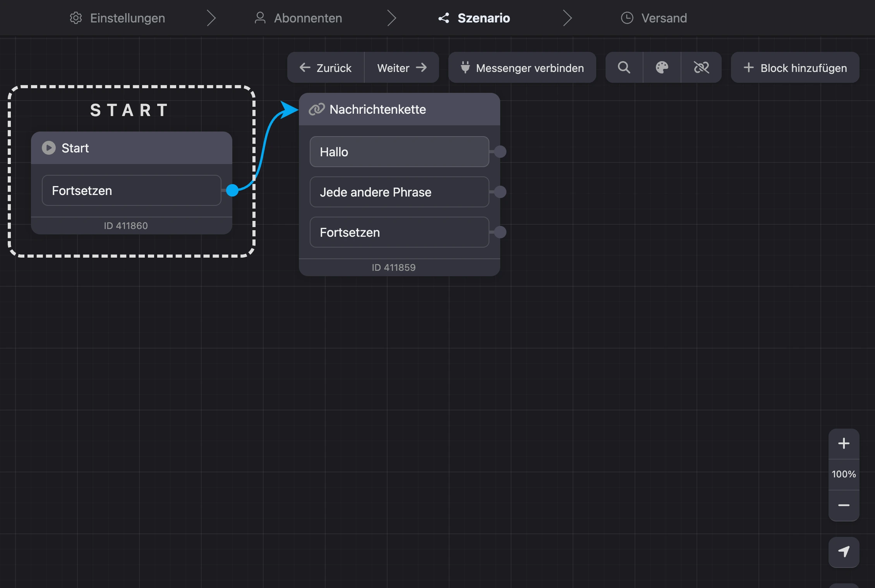The height and width of the screenshot is (588, 875).
Task: Click the Zurück button
Action: pos(326,68)
